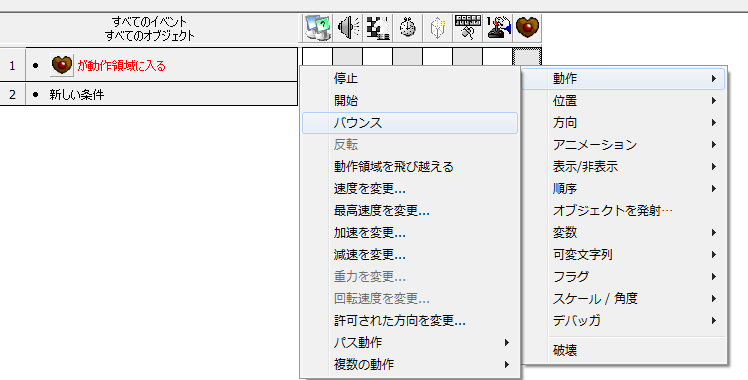
Task: Select オブジェクトを発射… menu entry
Action: click(623, 211)
